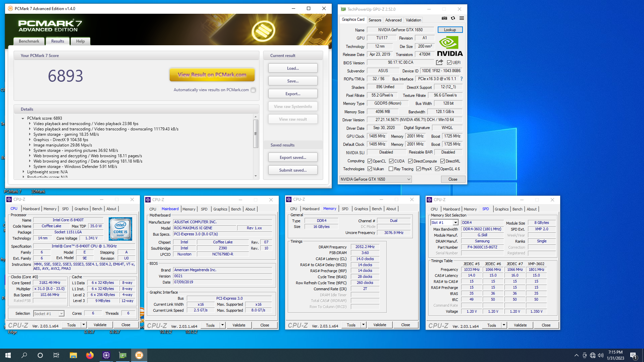Toggle DirectCompute checkbox
The image size is (644, 362).
(410, 161)
